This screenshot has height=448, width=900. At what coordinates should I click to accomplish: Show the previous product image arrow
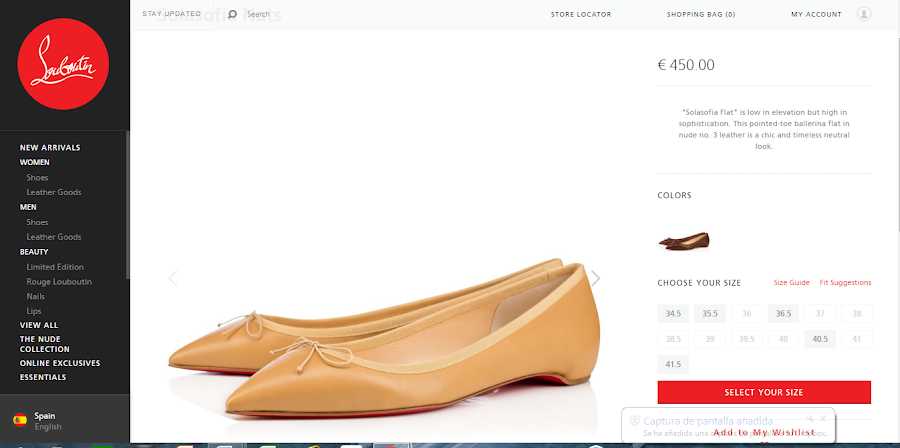tap(173, 278)
